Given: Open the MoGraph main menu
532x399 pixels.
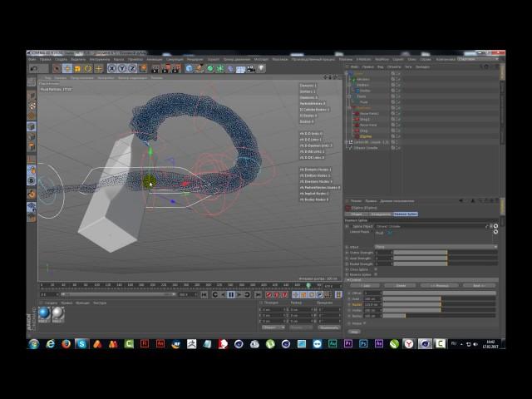Looking at the screenshot, I should pos(261,59).
